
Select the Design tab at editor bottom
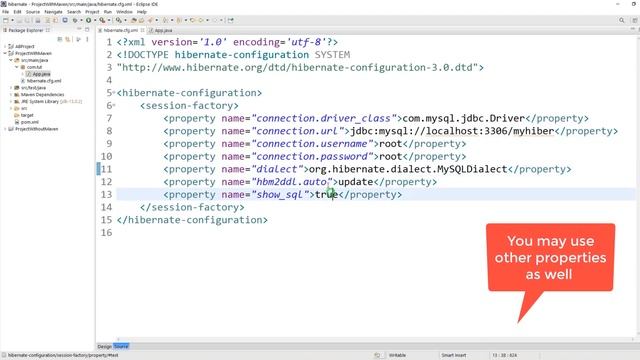tap(104, 346)
